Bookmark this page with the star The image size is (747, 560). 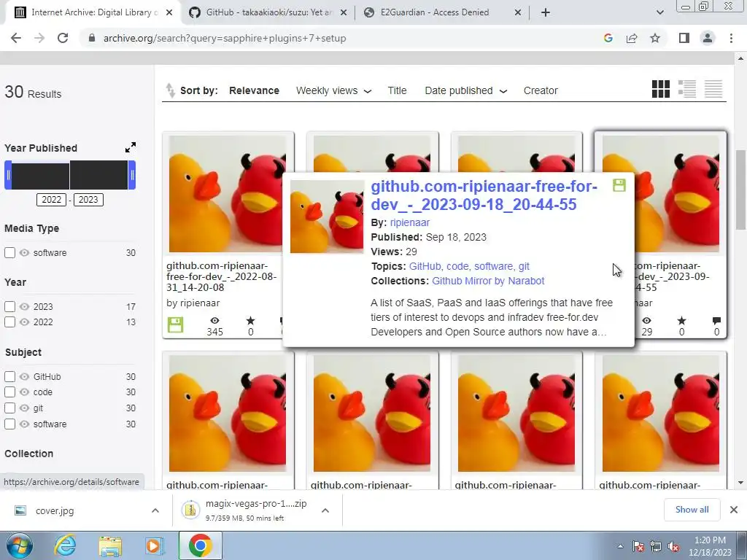(x=655, y=38)
